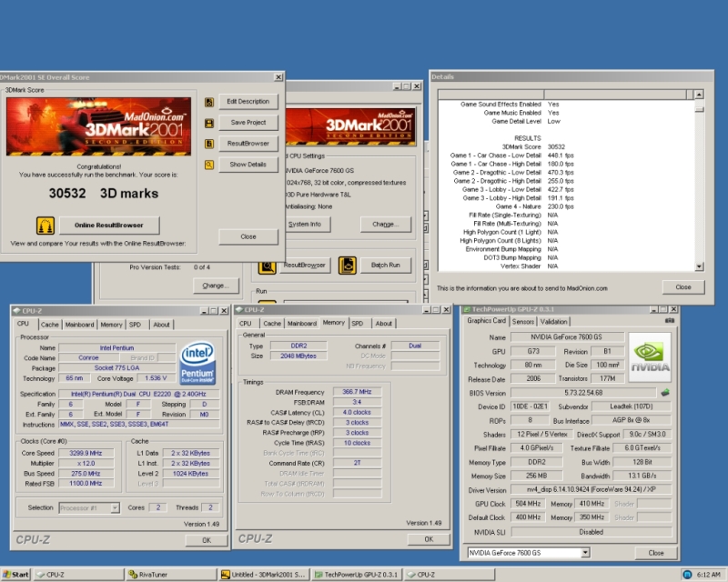Click the RivaTuner taskbar item
Viewport: 728px width, 582px height.
(x=171, y=575)
